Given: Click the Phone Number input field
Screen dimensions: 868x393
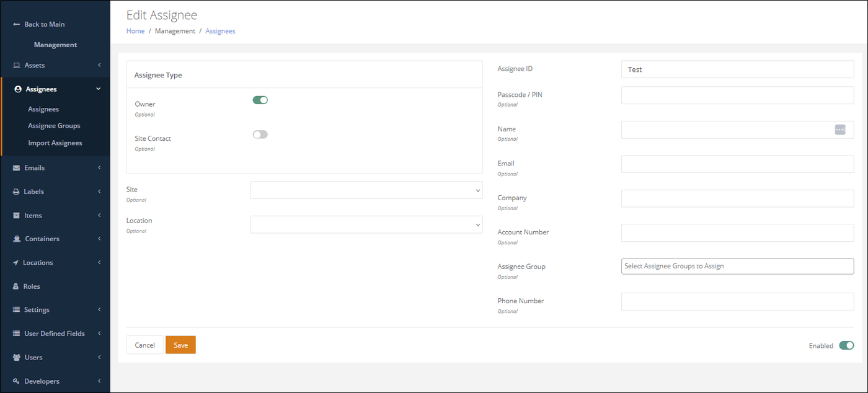Looking at the screenshot, I should 737,302.
